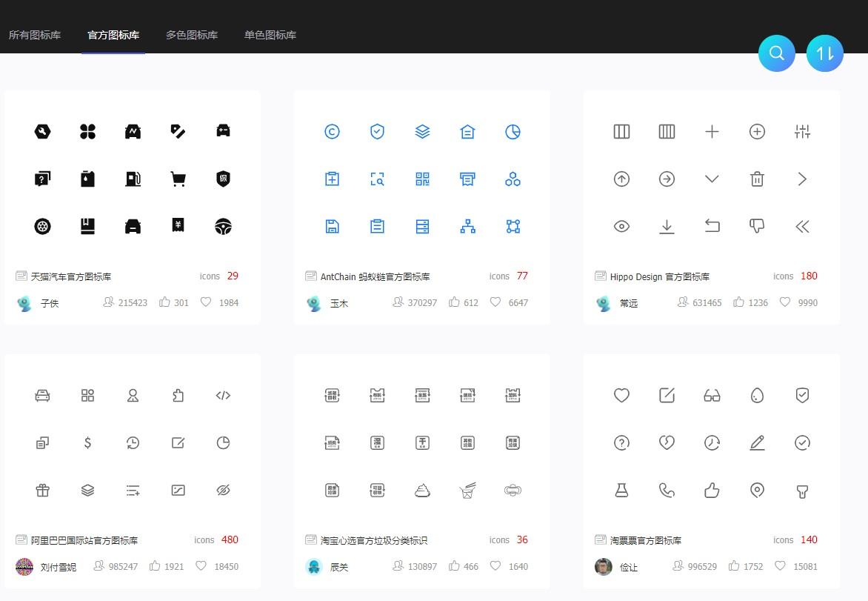The image size is (868, 601).
Task: Click the takeout noodle box icon in 淘宝心选
Action: tap(468, 491)
